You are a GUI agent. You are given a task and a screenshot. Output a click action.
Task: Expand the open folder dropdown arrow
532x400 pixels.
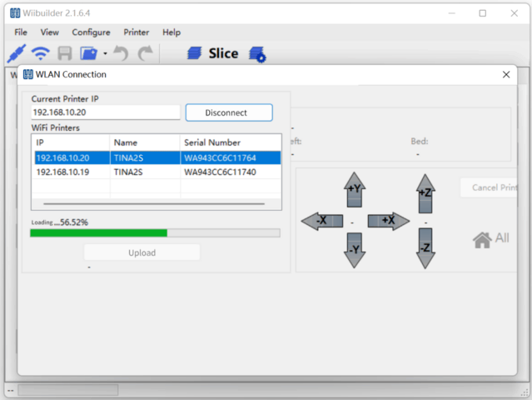105,54
